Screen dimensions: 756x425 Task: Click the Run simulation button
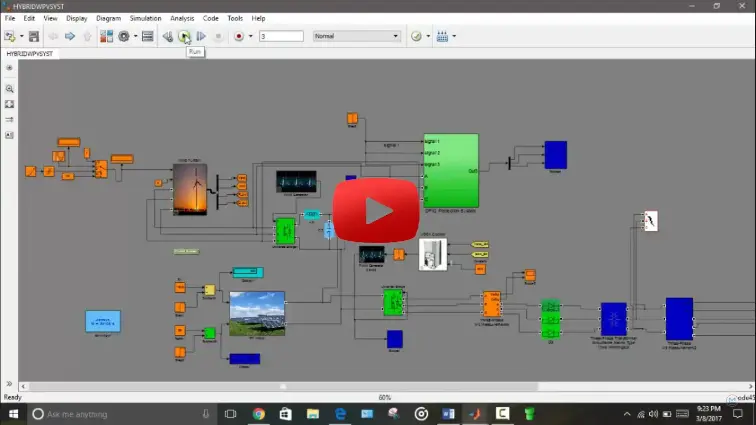pyautogui.click(x=185, y=36)
